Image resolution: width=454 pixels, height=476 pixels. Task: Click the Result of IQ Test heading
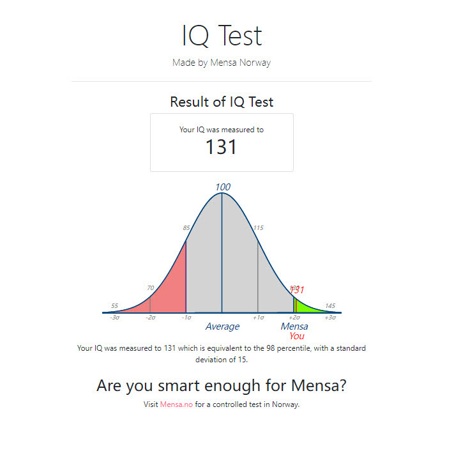[x=222, y=102]
